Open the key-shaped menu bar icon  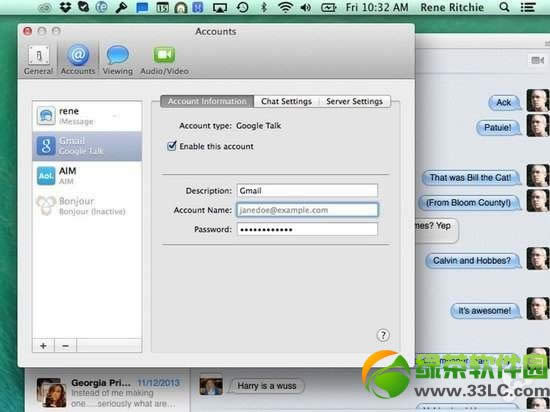pyautogui.click(x=121, y=7)
